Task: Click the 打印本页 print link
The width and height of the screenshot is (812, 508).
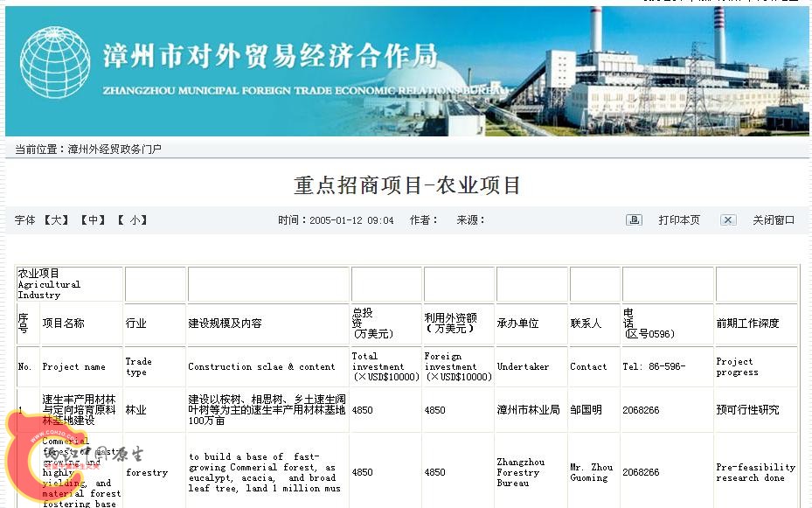Action: click(679, 220)
